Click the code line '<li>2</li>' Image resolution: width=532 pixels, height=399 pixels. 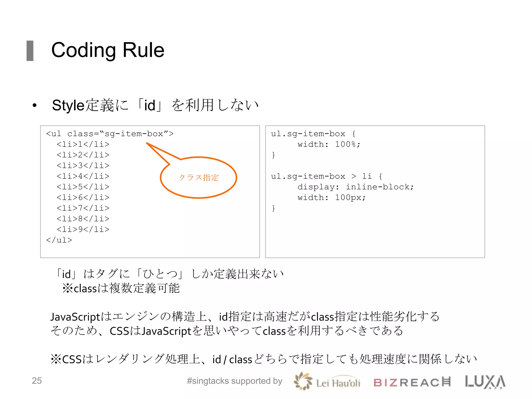coord(83,155)
